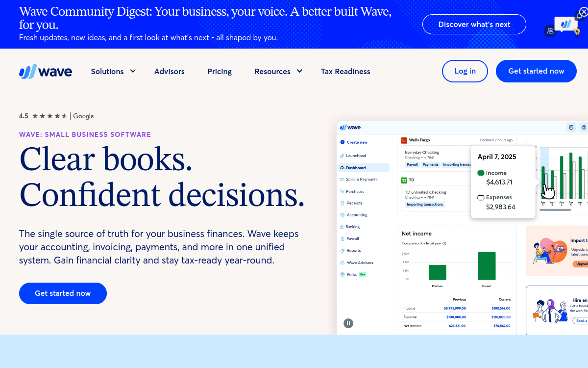Click the Sales & Payments card icon
The width and height of the screenshot is (588, 368).
(x=342, y=180)
